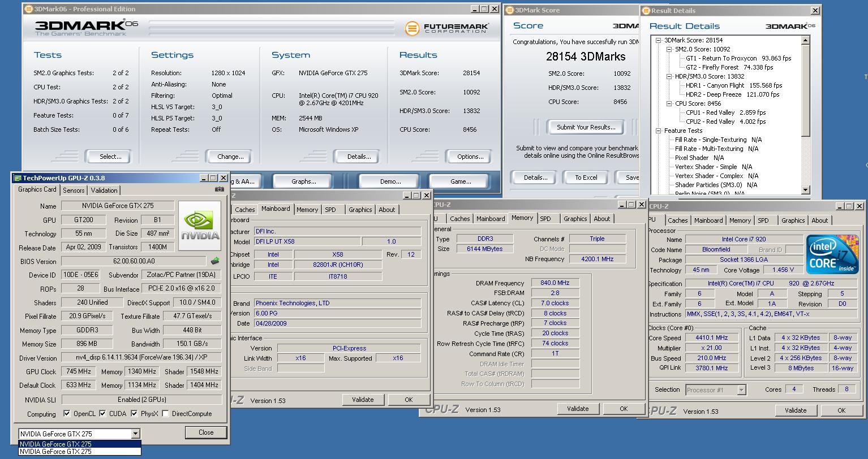Screen dimensions: 868x459
Task: Take a GPU-Z screenshot with camera icon
Action: pos(219,189)
